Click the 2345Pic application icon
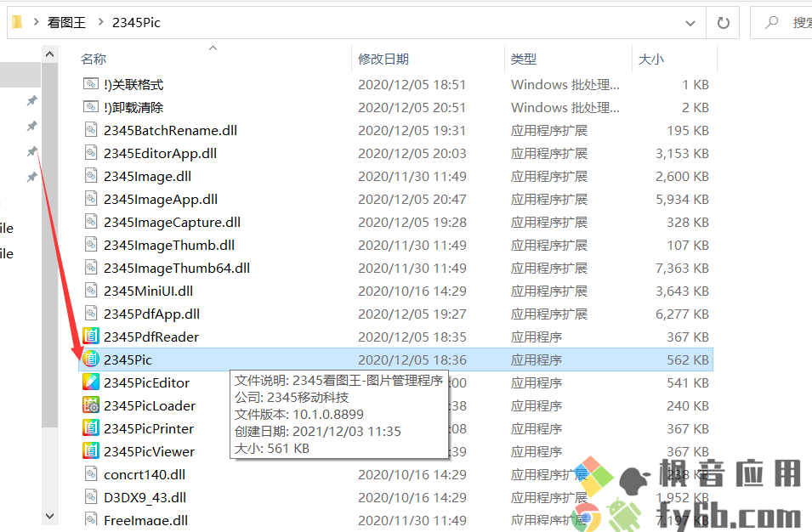This screenshot has width=812, height=532. pos(91,359)
